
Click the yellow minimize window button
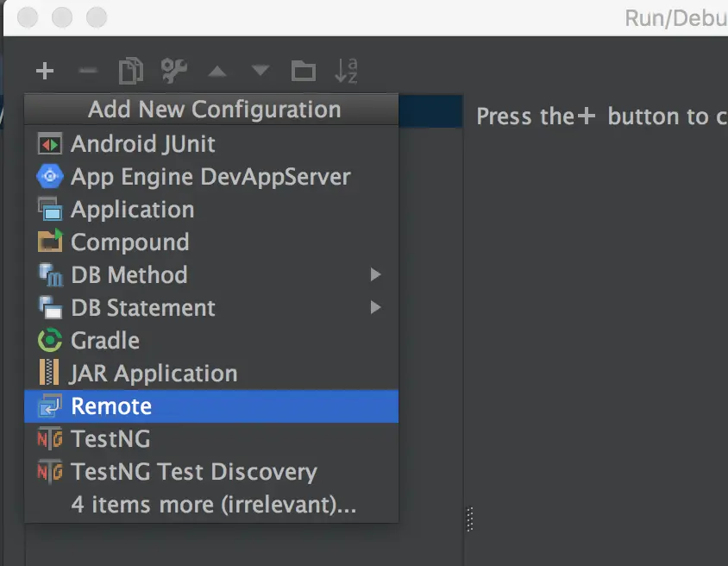click(62, 17)
